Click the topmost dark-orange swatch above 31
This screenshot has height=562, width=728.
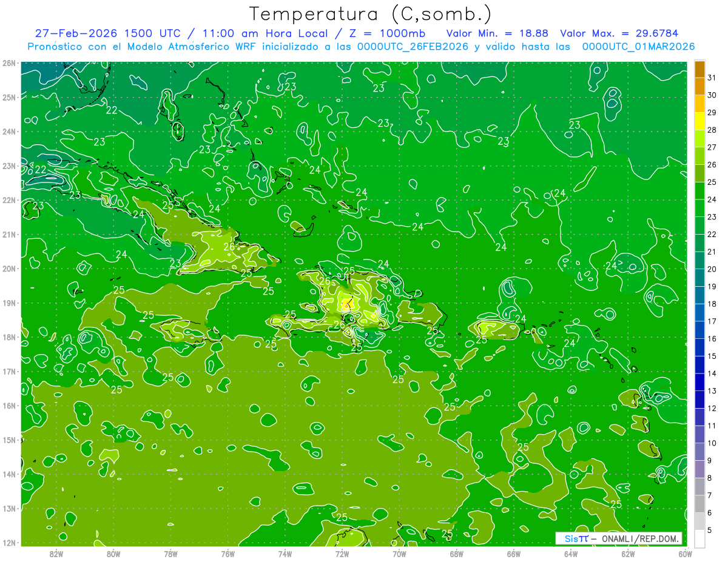pyautogui.click(x=699, y=69)
